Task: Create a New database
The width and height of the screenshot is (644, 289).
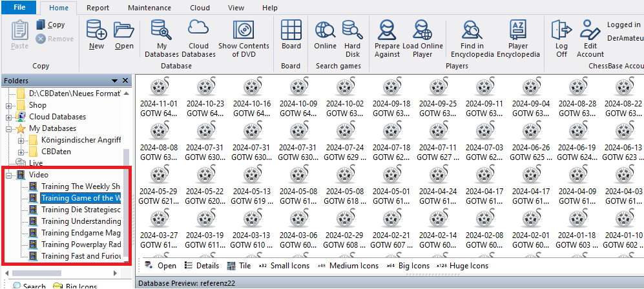Action: pos(96,35)
